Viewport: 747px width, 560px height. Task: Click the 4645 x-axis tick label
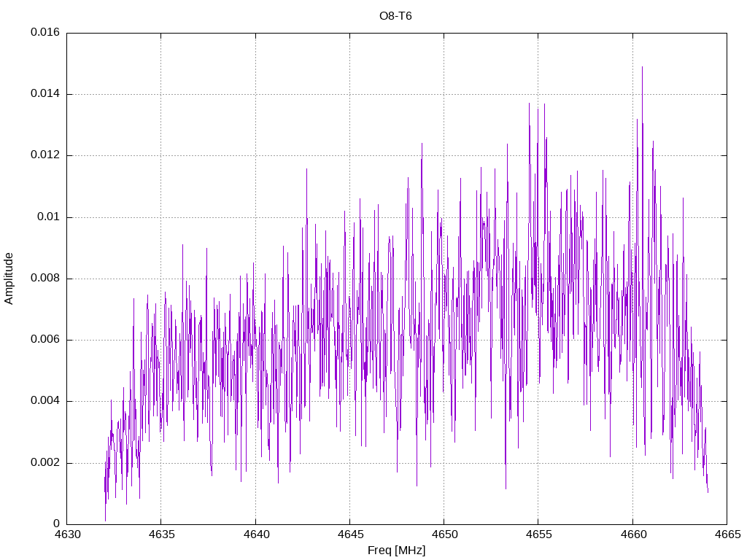350,534
